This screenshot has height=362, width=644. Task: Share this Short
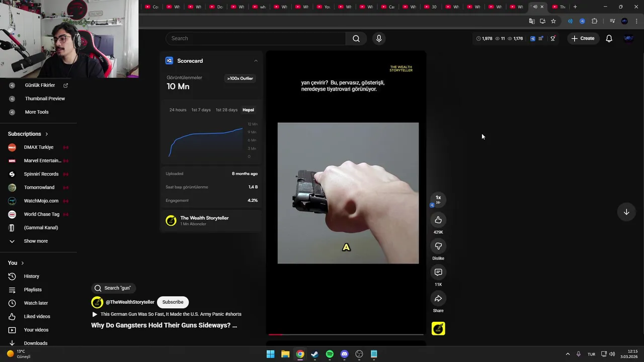click(x=438, y=298)
